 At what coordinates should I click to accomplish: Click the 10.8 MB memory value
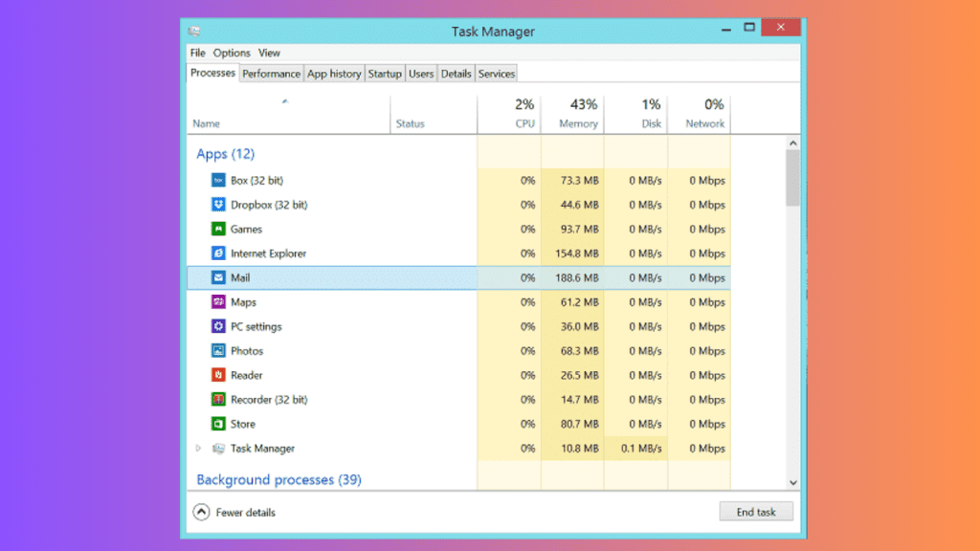pos(579,449)
